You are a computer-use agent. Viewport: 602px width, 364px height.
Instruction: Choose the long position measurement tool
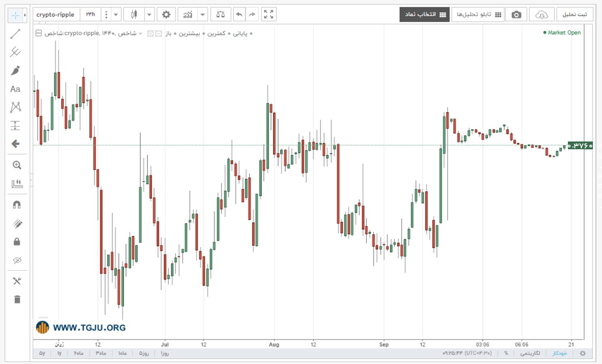tap(15, 126)
